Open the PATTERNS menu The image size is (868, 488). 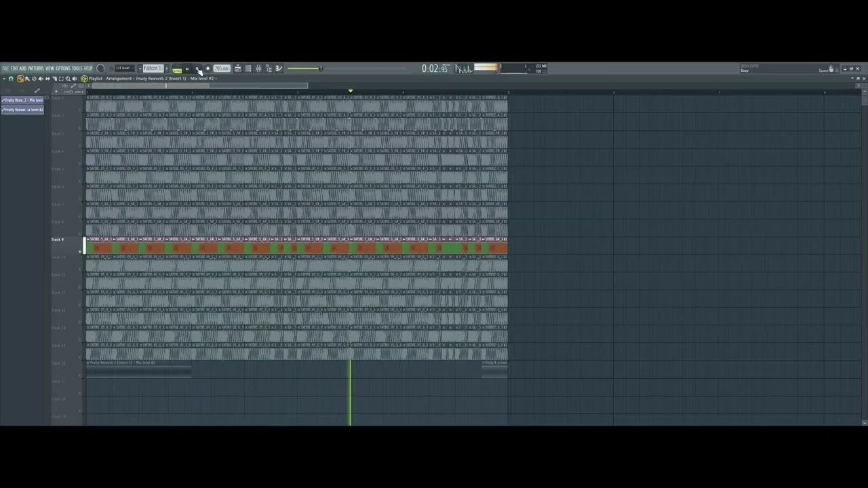pyautogui.click(x=36, y=68)
